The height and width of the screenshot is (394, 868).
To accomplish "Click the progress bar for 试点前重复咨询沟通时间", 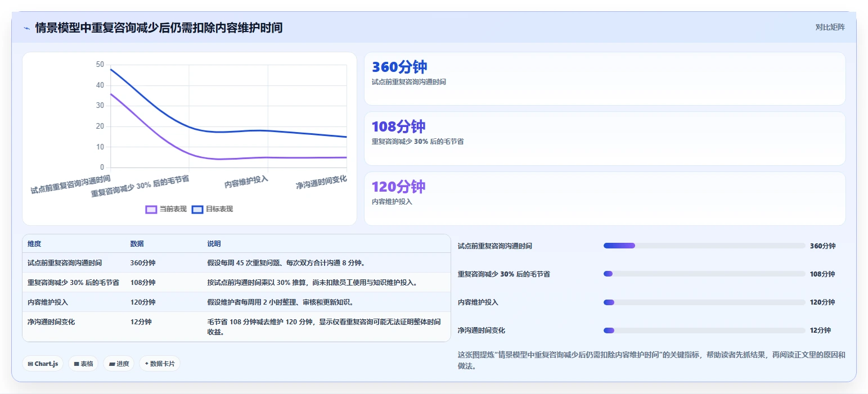I will 704,246.
